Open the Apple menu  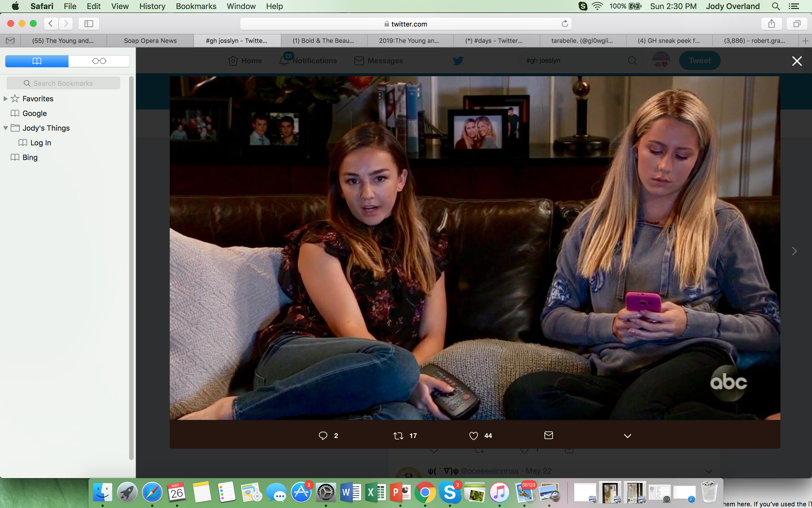point(16,6)
